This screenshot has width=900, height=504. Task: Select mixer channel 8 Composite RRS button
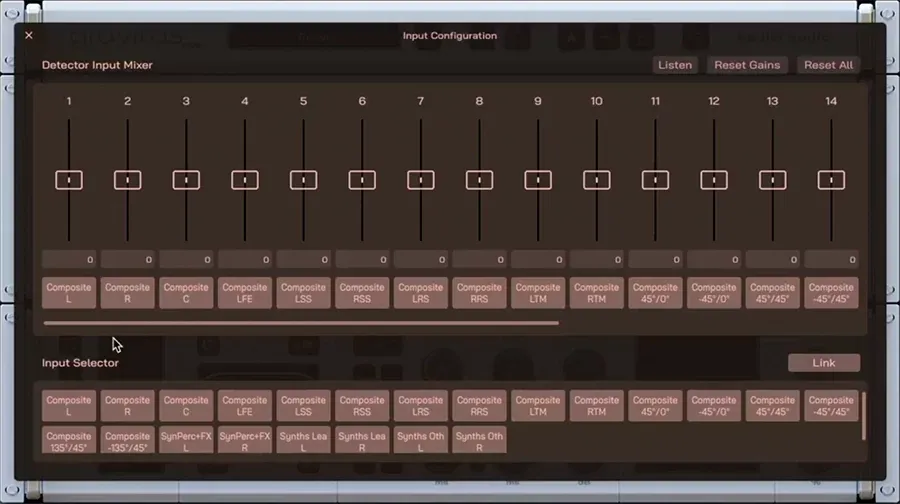[479, 293]
